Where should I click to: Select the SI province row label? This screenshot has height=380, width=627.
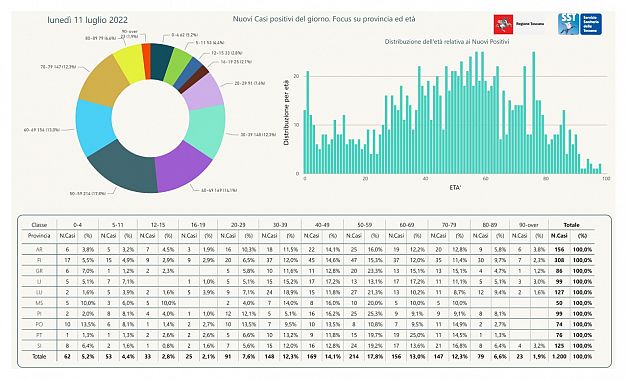tap(39, 346)
